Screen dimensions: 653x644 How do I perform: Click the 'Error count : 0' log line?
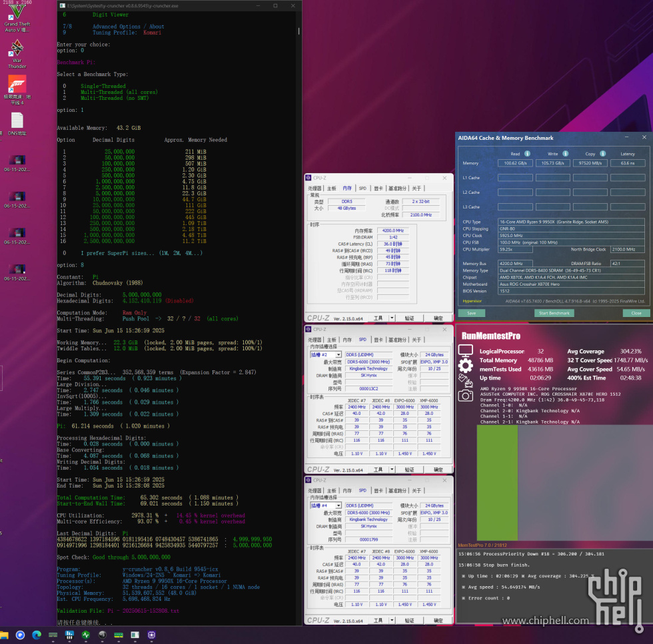[x=486, y=598]
